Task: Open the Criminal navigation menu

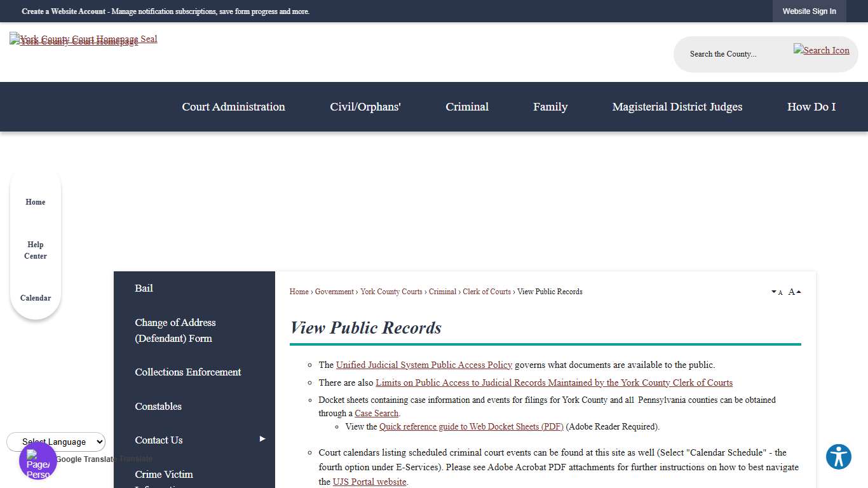Action: click(467, 107)
